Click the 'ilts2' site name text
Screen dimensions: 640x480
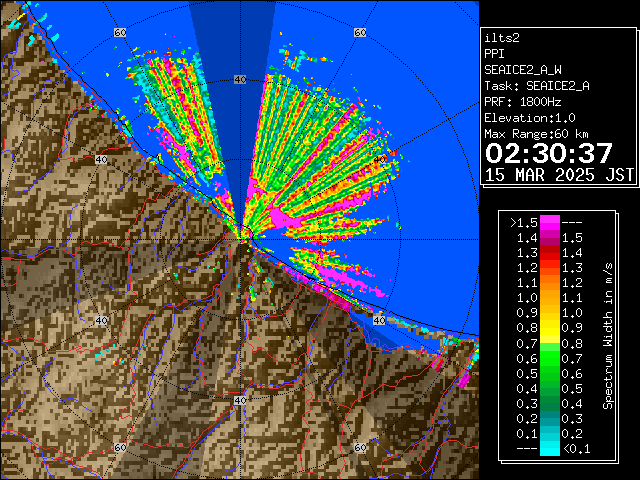pyautogui.click(x=502, y=38)
